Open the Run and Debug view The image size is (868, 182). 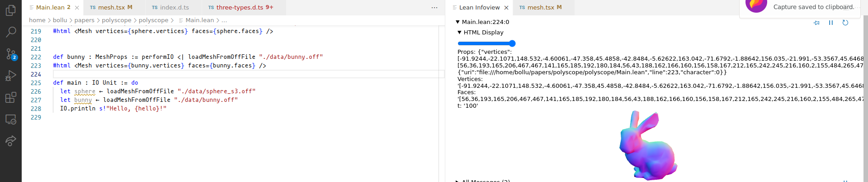click(11, 76)
